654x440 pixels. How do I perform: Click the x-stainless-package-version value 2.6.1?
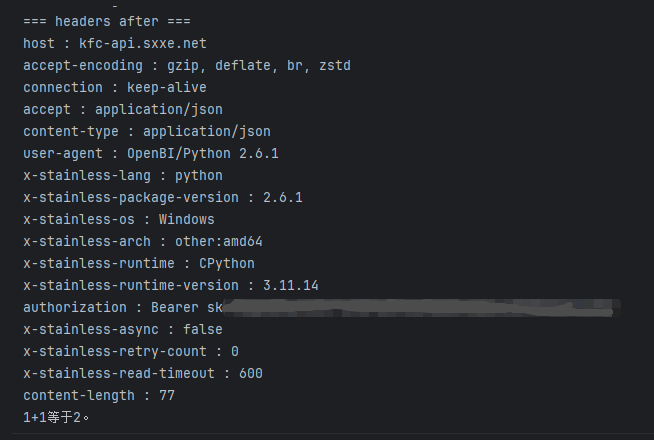click(x=282, y=198)
